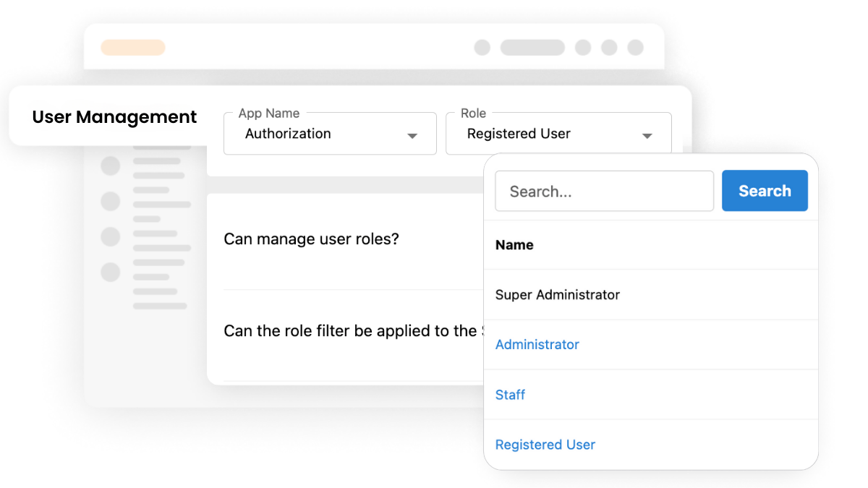Viewport: 868px width, 488px height.
Task: Select the Staff role link
Action: (x=510, y=395)
